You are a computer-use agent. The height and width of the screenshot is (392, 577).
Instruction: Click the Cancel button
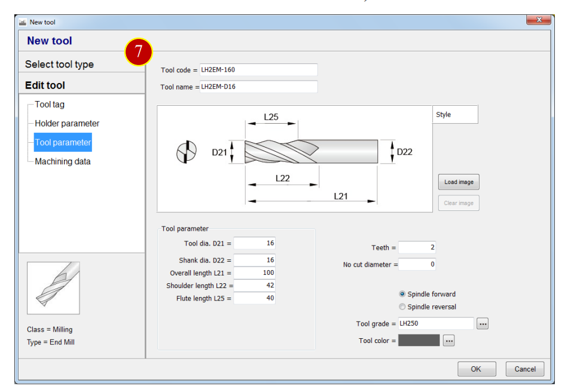click(525, 369)
